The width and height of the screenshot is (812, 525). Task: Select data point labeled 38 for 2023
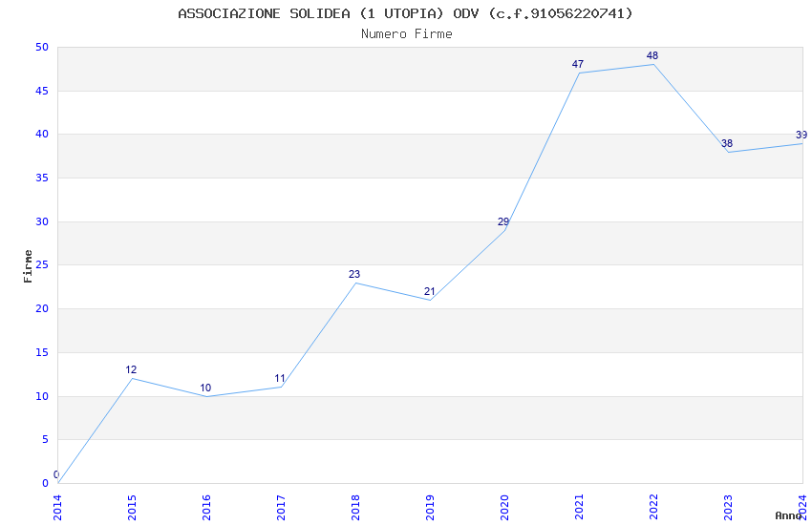727,143
